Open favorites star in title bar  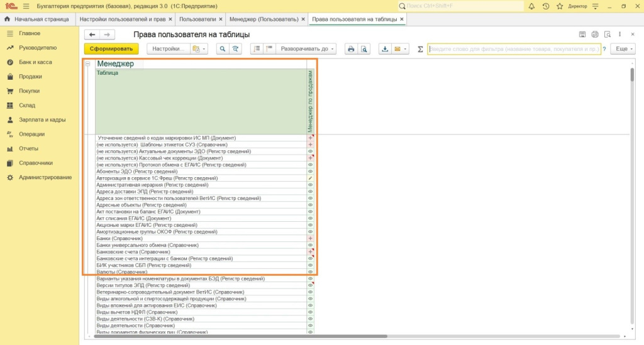(x=558, y=6)
